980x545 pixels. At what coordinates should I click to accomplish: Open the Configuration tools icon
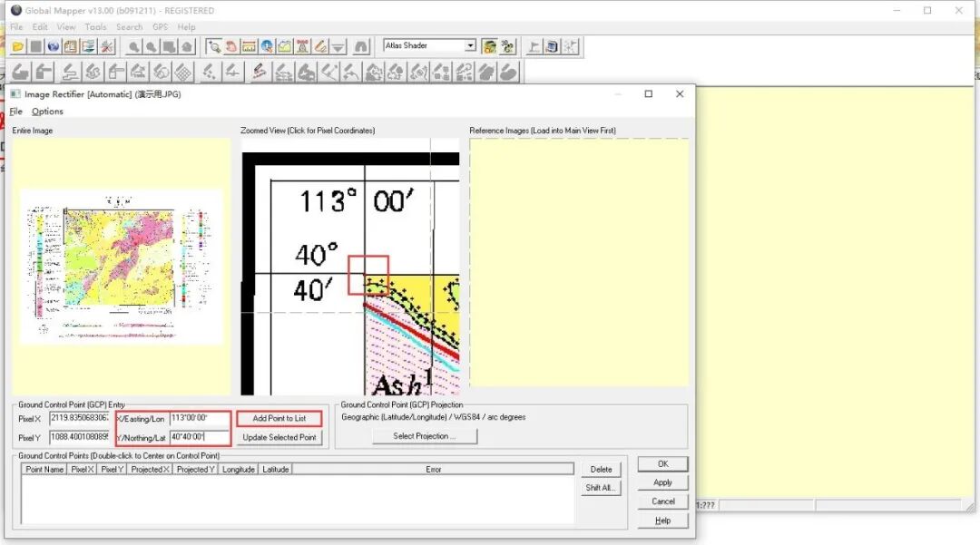tap(107, 47)
